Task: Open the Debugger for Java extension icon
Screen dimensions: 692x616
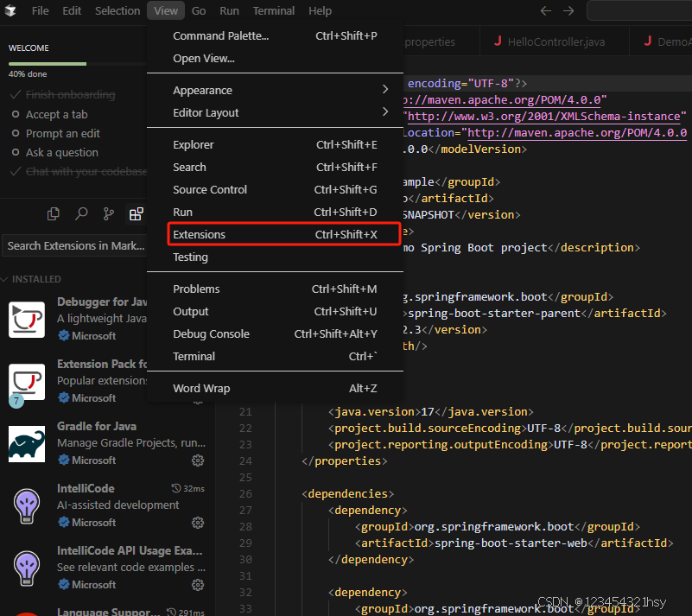Action: tap(27, 320)
